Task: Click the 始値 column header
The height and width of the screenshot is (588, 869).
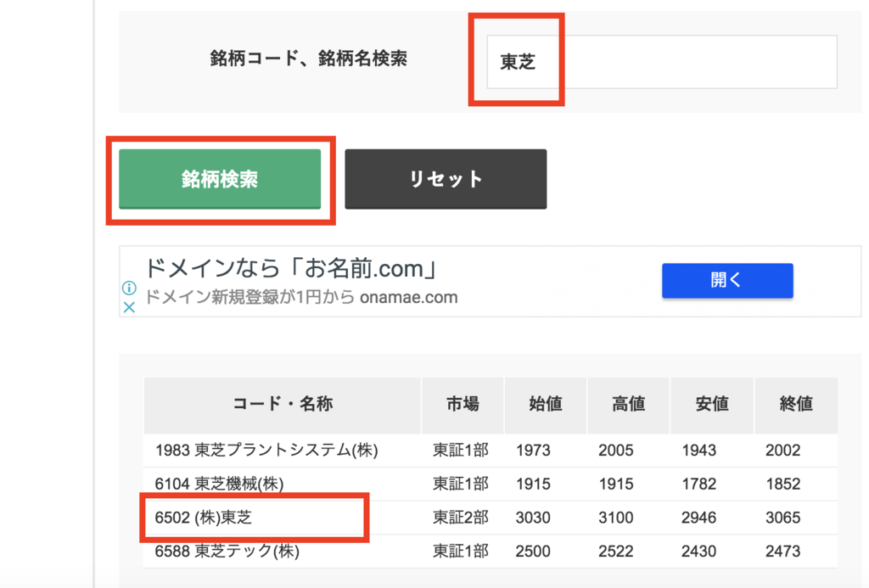Action: (x=546, y=404)
